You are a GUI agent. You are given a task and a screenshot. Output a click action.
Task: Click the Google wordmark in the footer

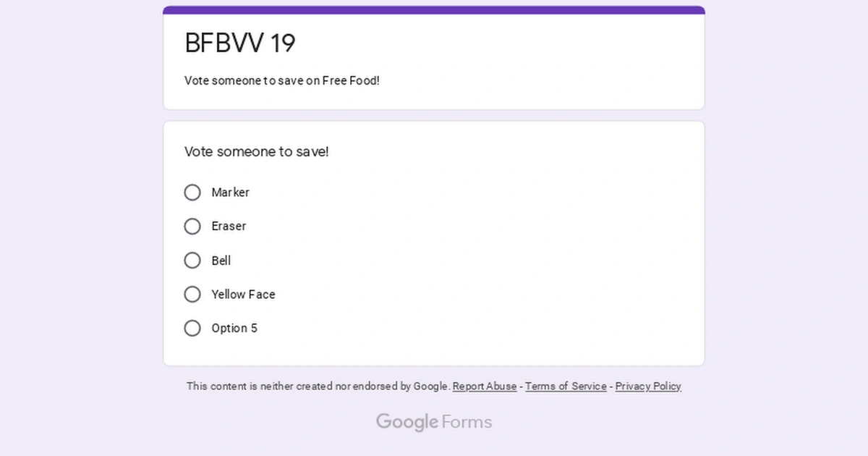[x=405, y=421]
